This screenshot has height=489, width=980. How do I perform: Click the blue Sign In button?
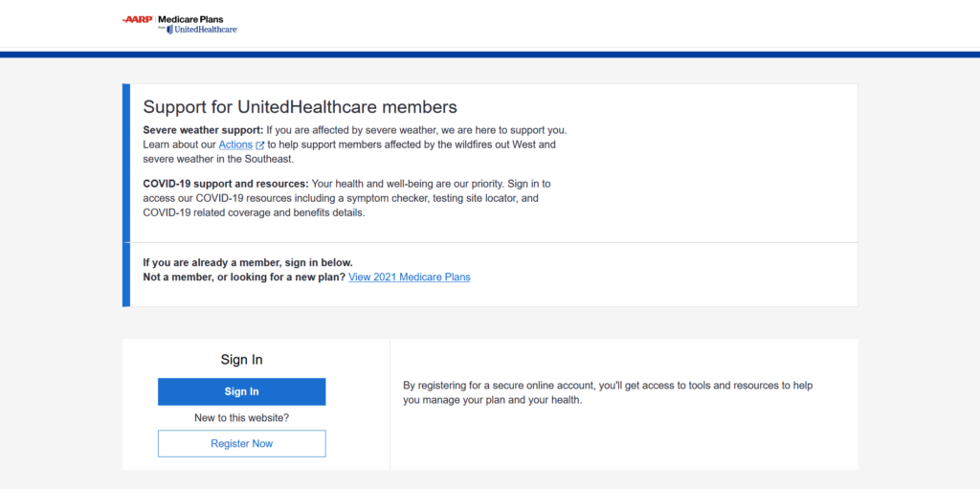(242, 391)
